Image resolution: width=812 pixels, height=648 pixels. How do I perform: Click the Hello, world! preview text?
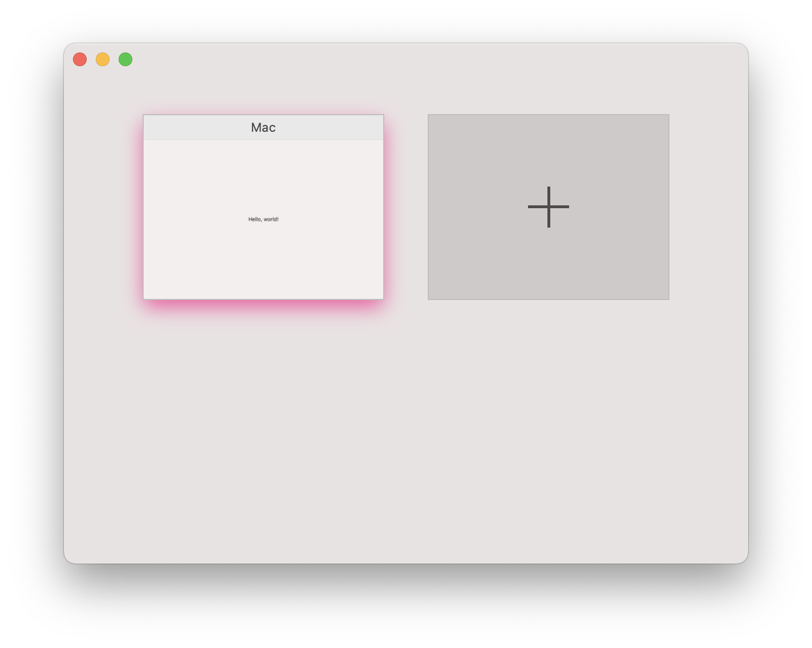pos(263,218)
